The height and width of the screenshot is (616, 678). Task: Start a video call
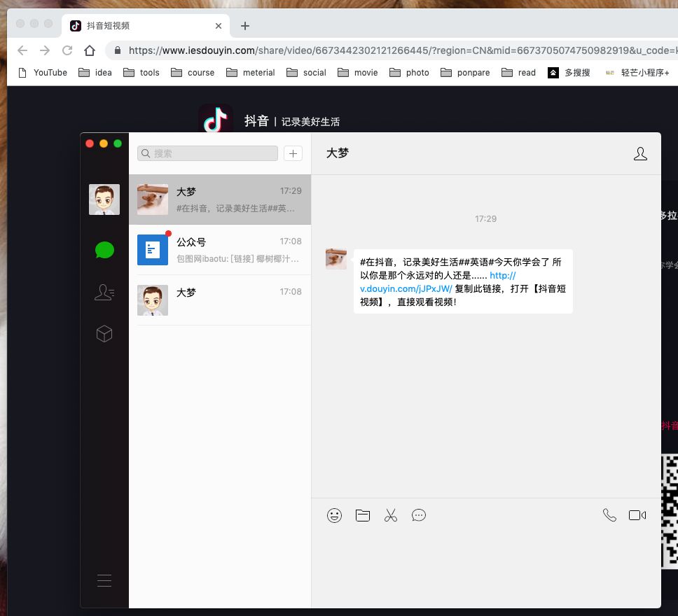tap(637, 515)
